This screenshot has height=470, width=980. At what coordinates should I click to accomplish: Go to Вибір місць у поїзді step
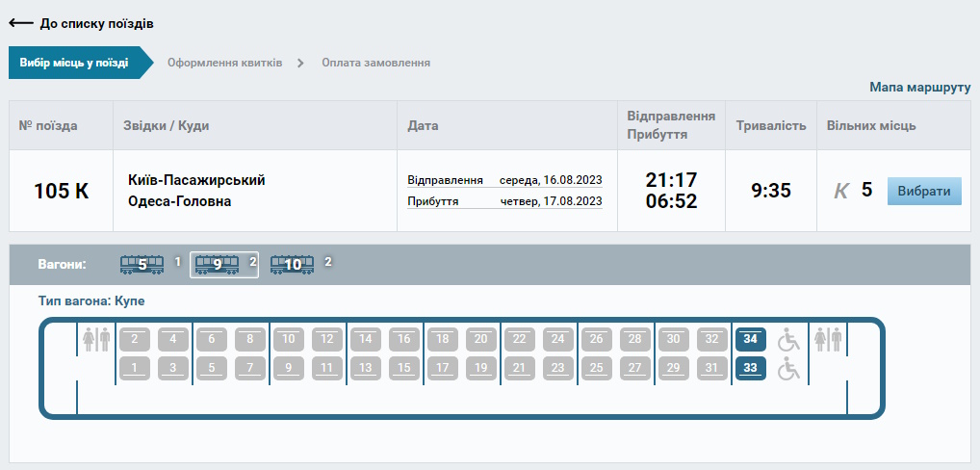(x=74, y=63)
